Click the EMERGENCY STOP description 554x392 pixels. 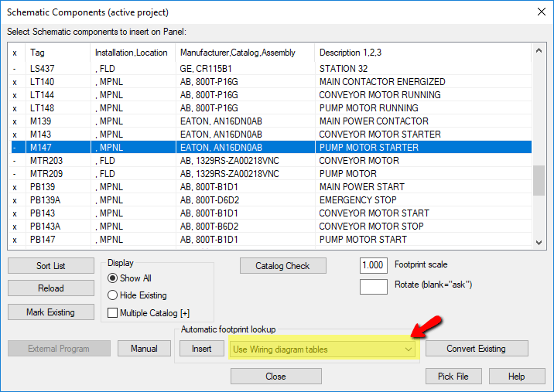(x=358, y=200)
